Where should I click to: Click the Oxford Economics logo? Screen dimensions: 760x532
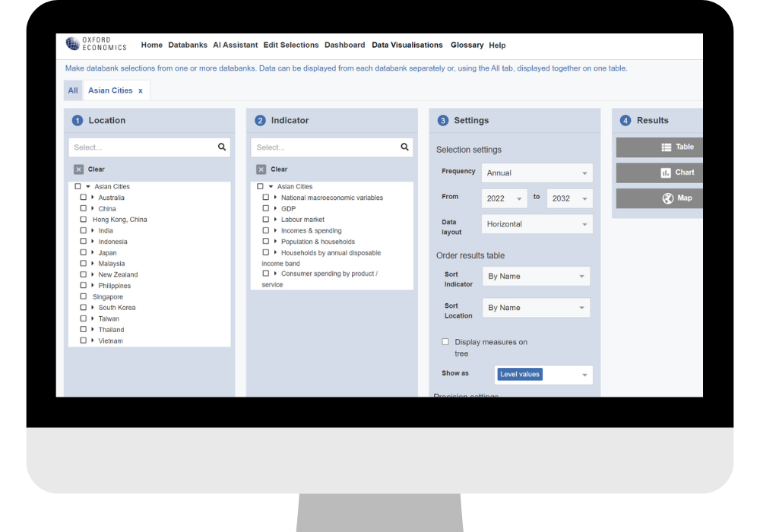pyautogui.click(x=96, y=44)
